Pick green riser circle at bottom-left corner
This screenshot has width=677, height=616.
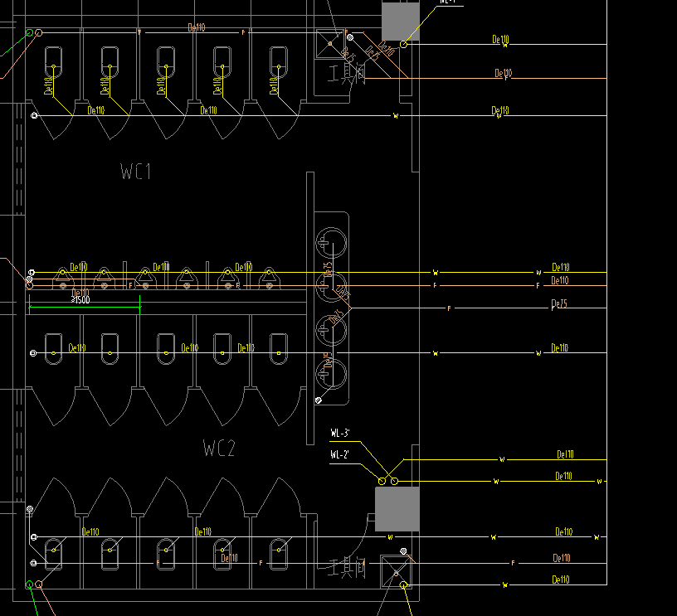point(29,584)
